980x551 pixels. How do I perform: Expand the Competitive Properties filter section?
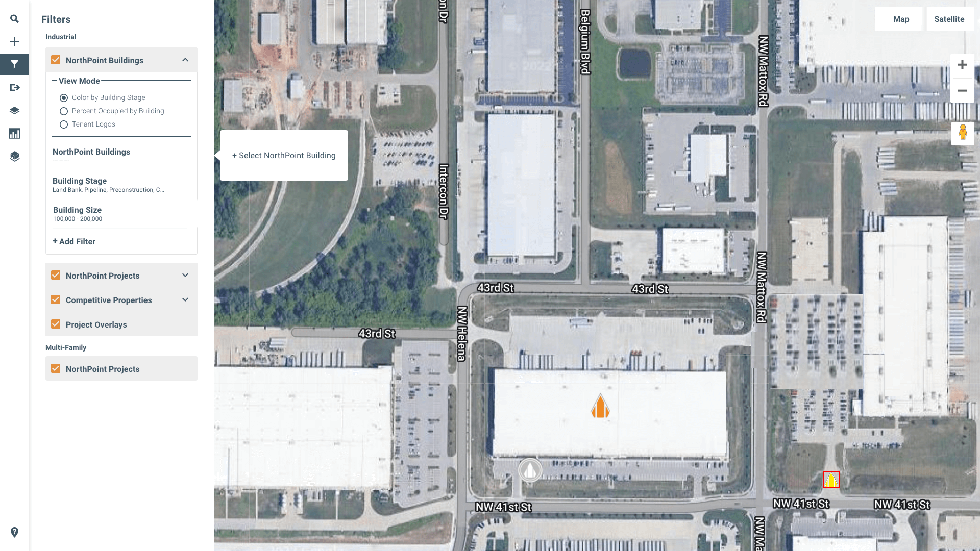pos(185,299)
